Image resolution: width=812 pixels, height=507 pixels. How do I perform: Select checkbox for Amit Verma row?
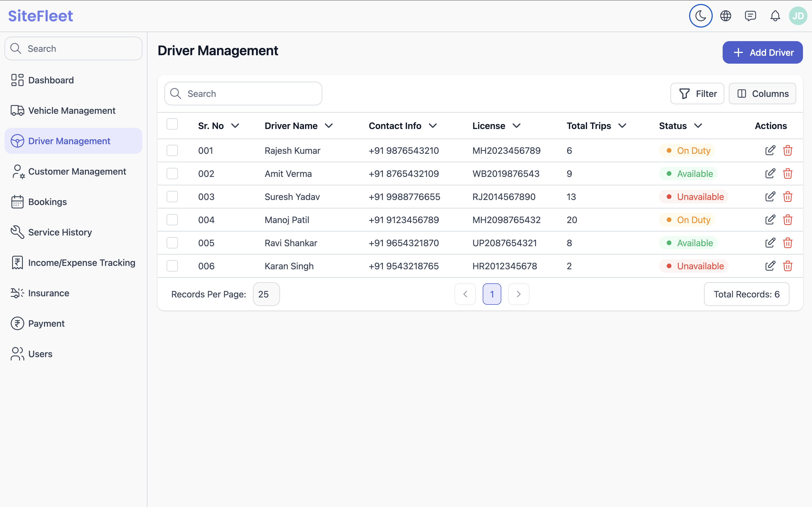[172, 174]
